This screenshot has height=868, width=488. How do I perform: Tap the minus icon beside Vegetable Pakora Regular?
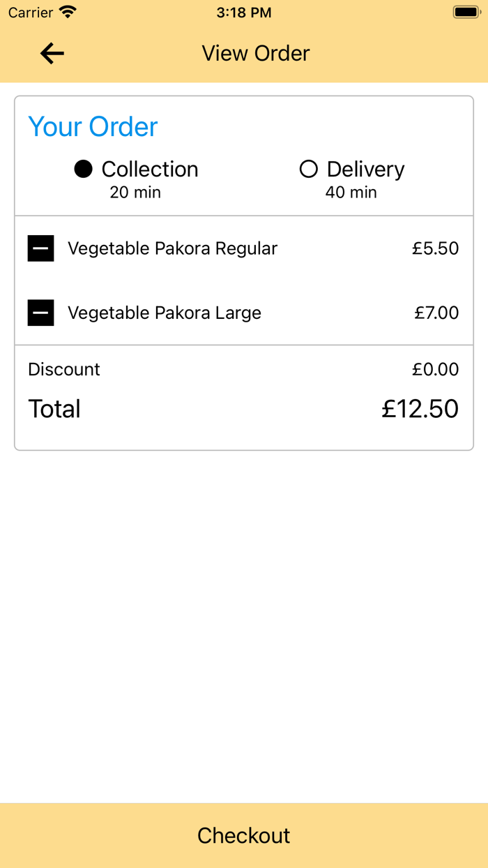[40, 248]
